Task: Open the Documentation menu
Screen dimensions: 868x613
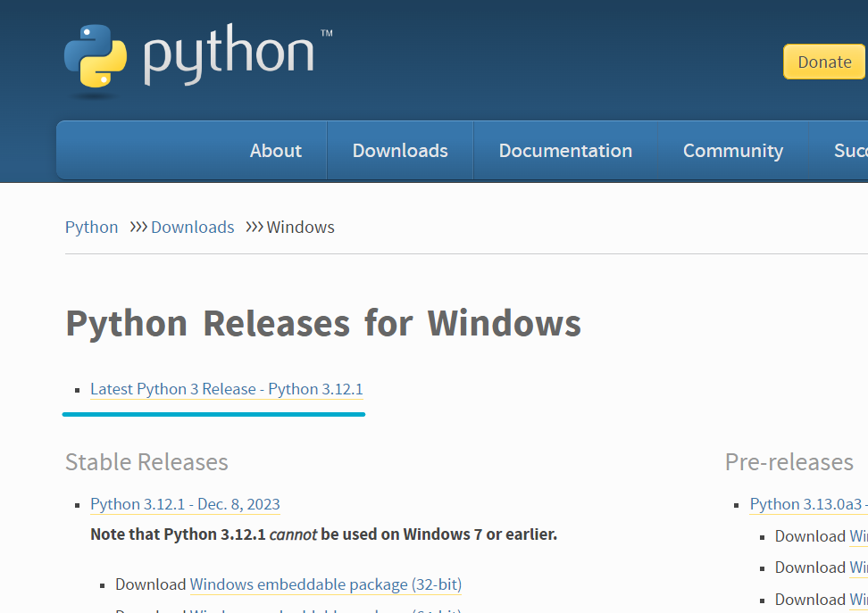Action: point(565,151)
